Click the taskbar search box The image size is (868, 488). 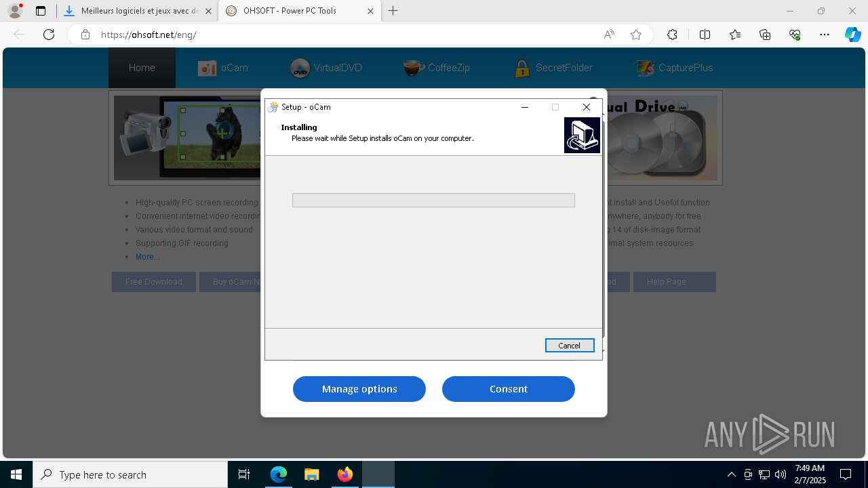(130, 474)
